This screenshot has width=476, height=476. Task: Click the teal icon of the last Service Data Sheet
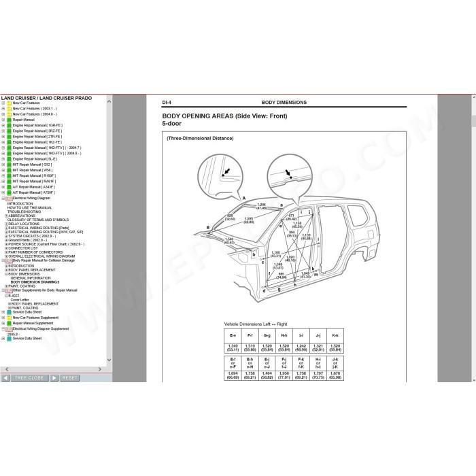pos(9,339)
